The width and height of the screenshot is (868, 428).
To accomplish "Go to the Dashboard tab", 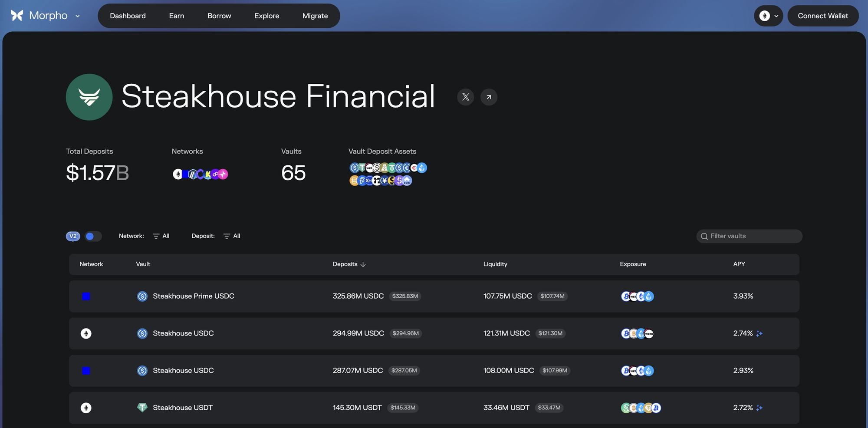I will coord(128,16).
